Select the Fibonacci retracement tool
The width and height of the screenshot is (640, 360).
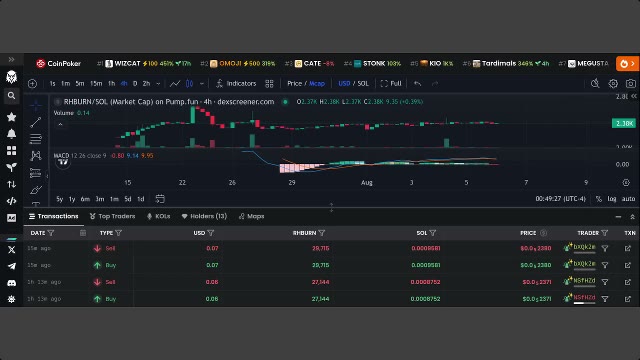36,139
